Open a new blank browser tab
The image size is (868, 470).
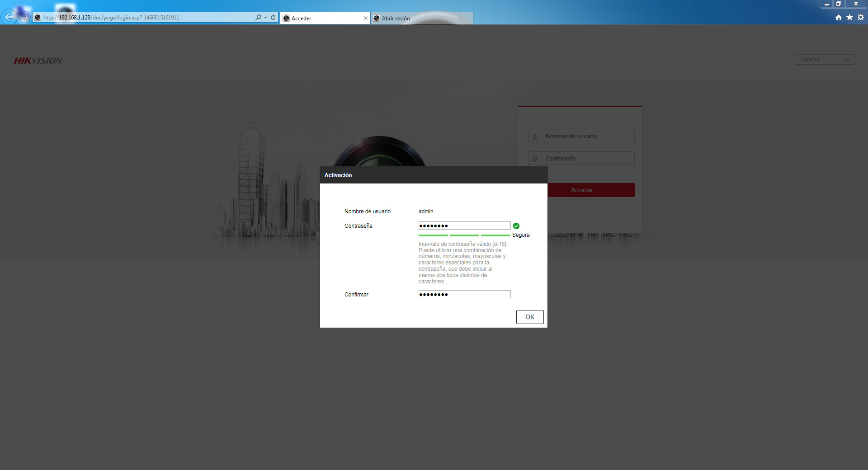(467, 18)
